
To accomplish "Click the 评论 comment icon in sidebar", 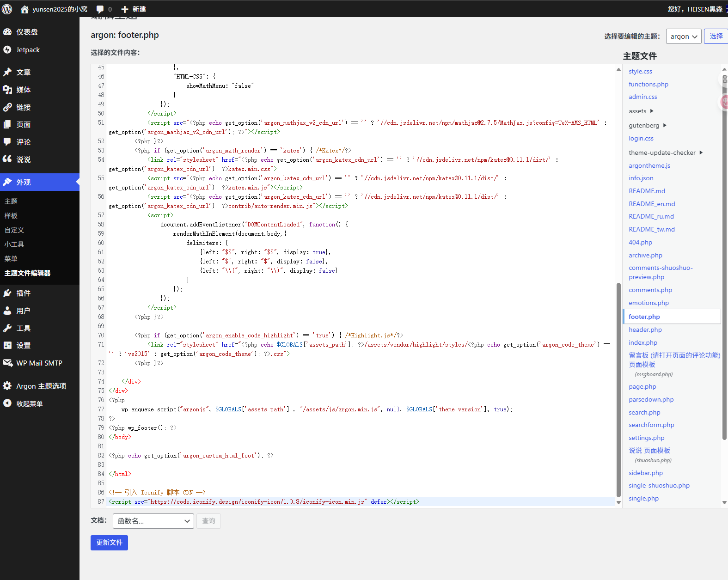I will click(x=7, y=142).
